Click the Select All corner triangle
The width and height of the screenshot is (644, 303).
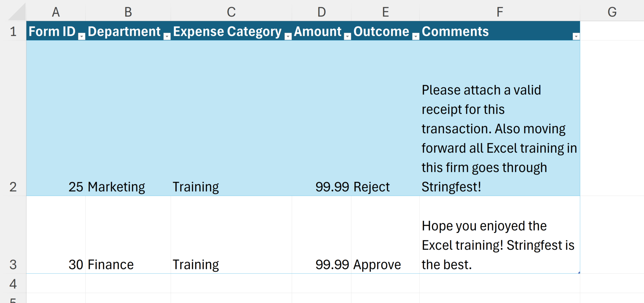[18, 12]
